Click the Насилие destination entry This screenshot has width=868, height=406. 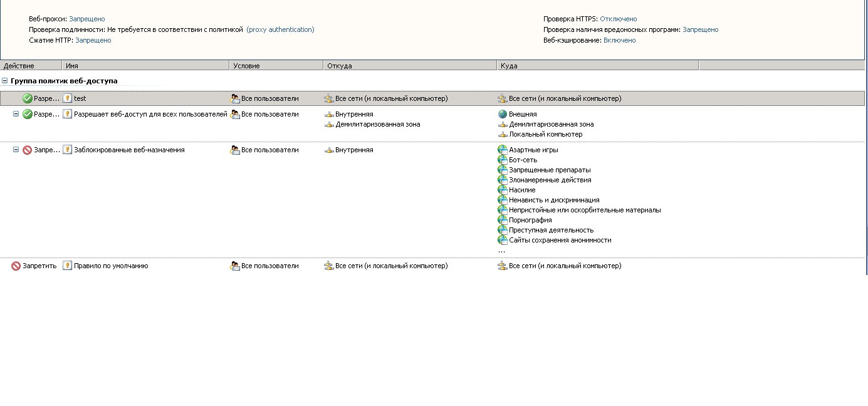click(x=522, y=190)
